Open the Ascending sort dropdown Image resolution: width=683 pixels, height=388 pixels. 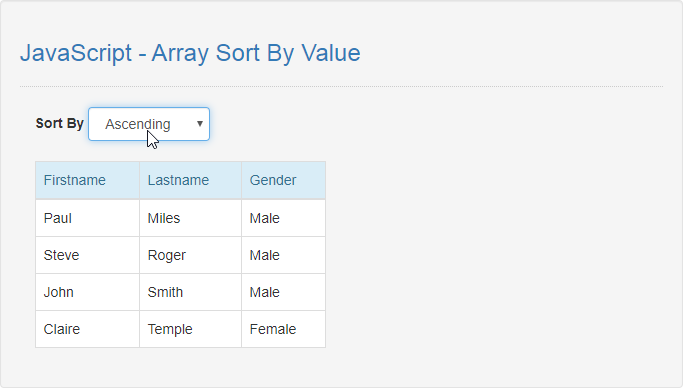[x=149, y=124]
